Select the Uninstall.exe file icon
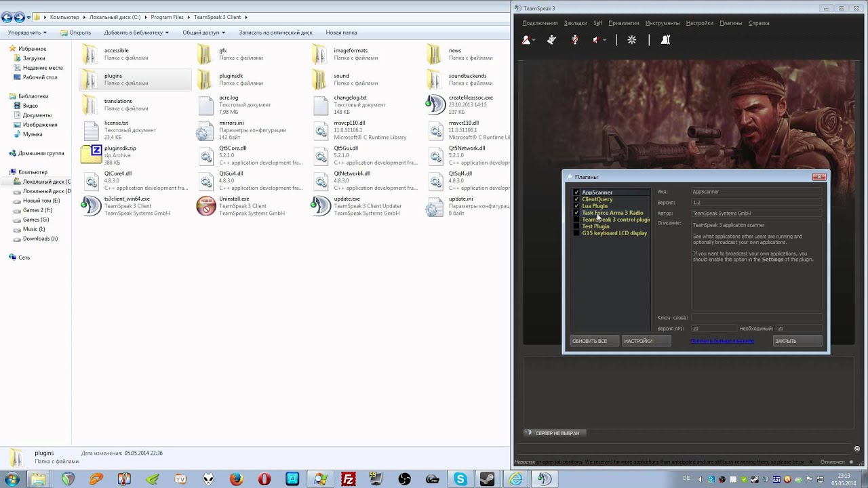 point(206,206)
